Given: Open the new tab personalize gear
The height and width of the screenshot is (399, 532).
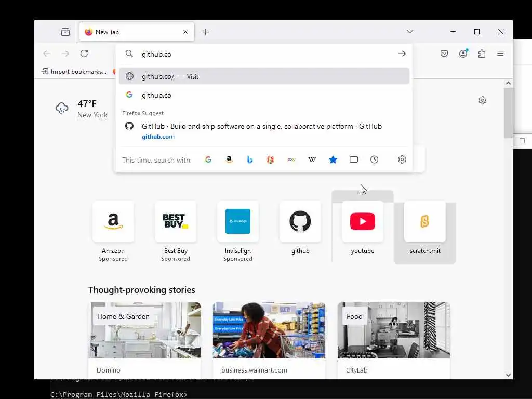Looking at the screenshot, I should click(x=483, y=100).
